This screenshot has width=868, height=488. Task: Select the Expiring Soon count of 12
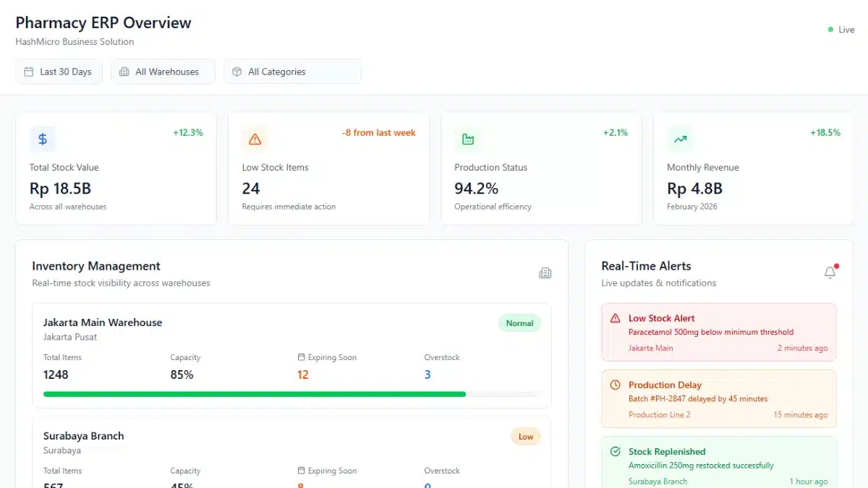coord(302,374)
